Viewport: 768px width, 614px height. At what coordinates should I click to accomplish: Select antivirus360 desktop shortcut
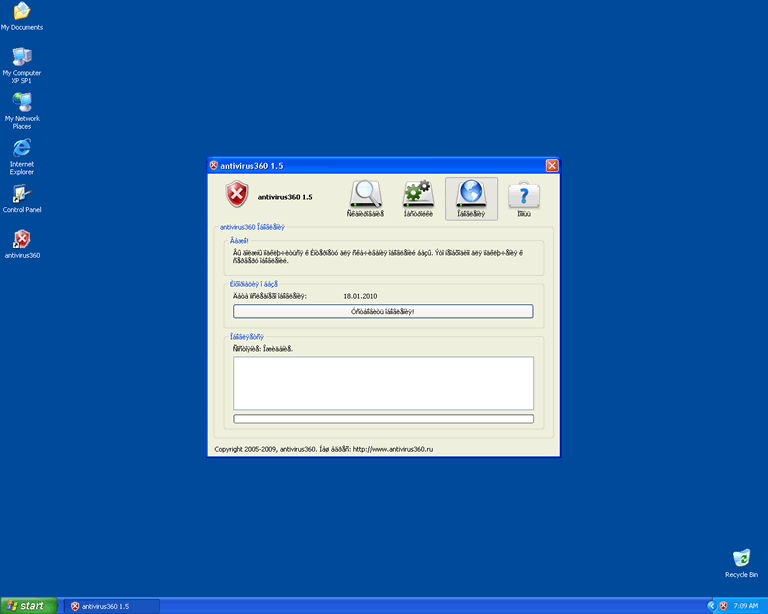pyautogui.click(x=22, y=241)
